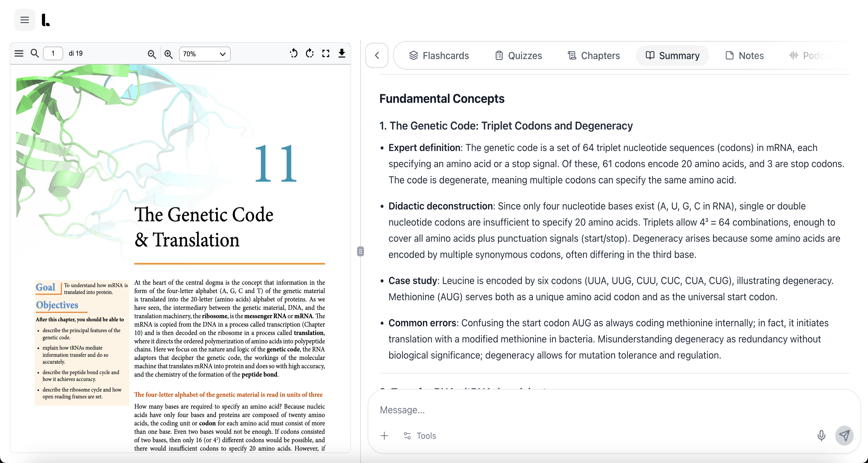Click the 'Expert definition' text
The image size is (868, 463).
tap(424, 148)
